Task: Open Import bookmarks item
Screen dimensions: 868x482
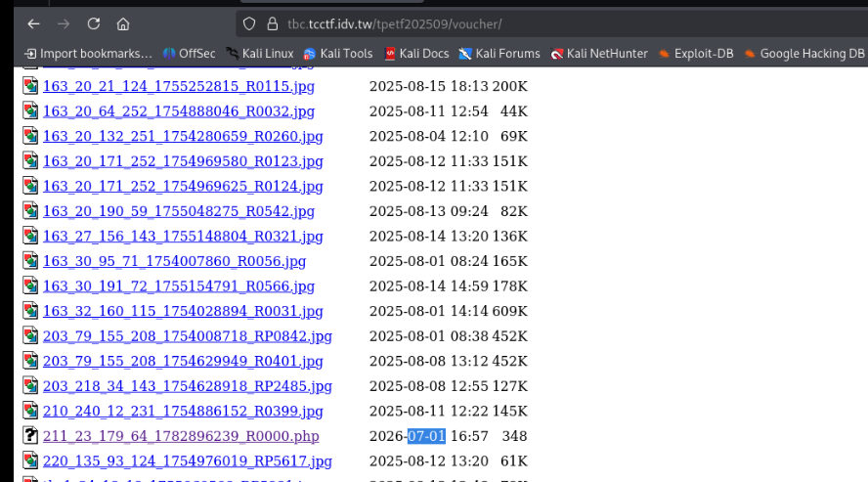Action: click(x=89, y=54)
